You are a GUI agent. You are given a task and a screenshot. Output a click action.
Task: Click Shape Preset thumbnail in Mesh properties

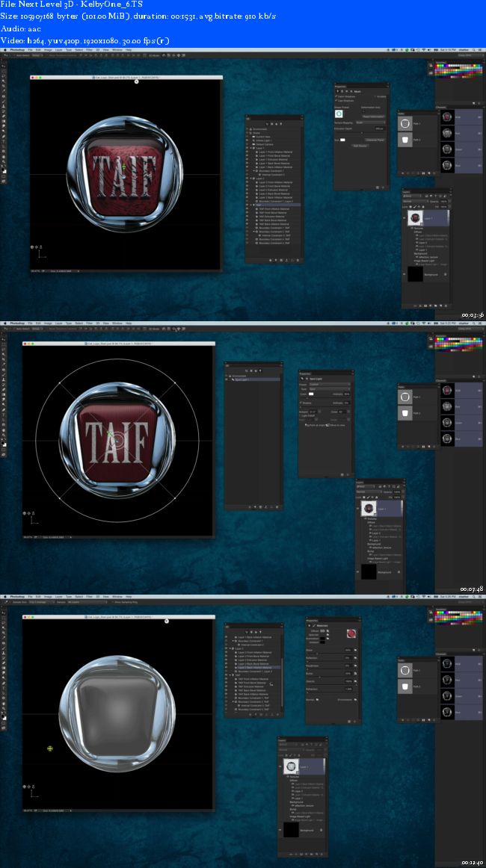[339, 114]
